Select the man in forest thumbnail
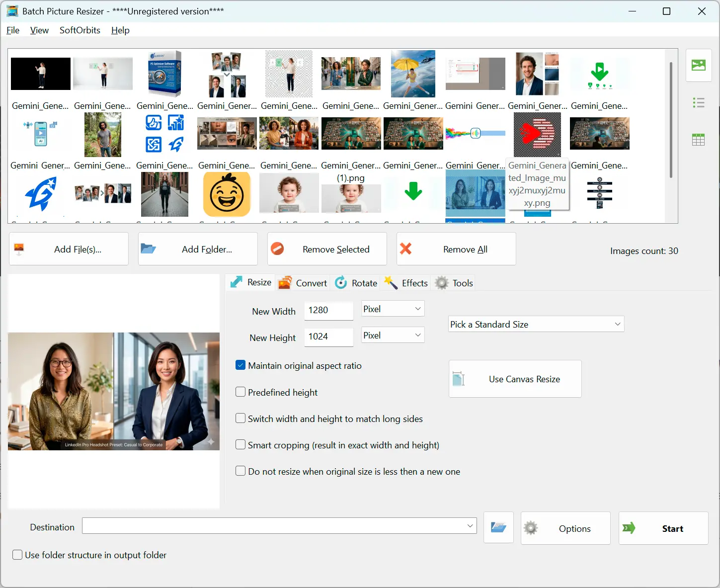 coord(102,134)
